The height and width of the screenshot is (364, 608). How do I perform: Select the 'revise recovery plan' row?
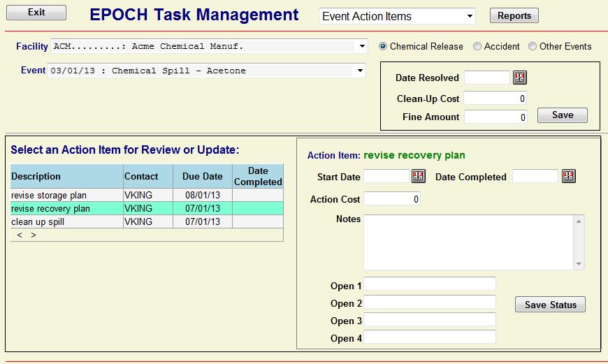[x=147, y=208]
